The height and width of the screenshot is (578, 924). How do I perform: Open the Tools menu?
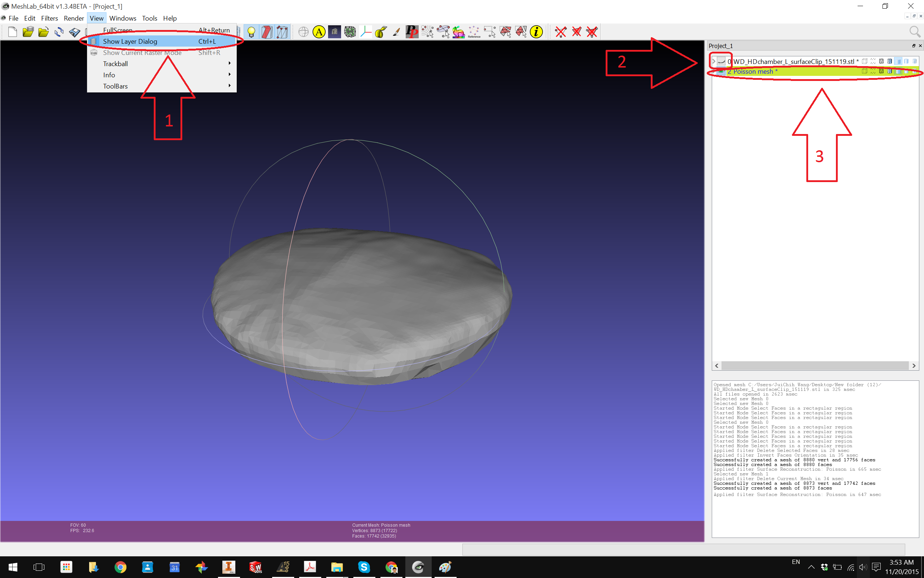click(x=149, y=18)
